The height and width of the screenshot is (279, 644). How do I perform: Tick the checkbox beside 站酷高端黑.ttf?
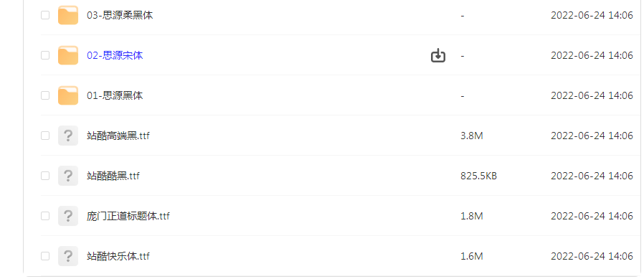click(45, 136)
